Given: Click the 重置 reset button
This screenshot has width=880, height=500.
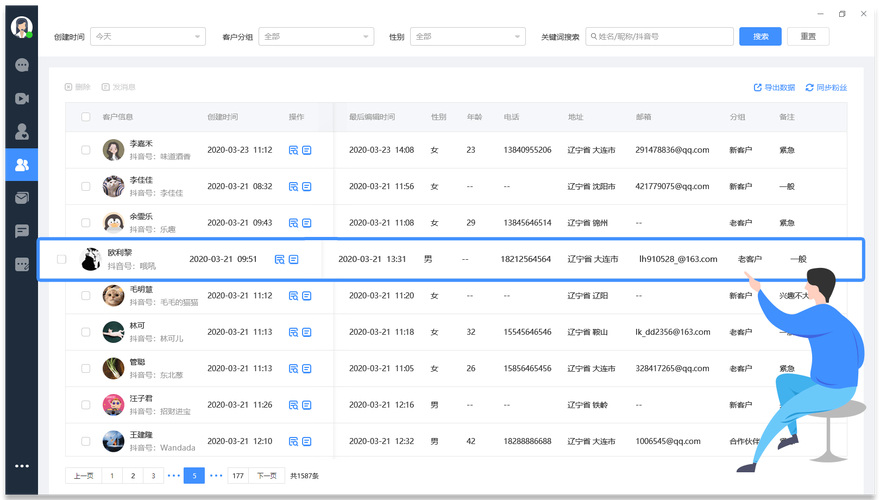Looking at the screenshot, I should click(x=808, y=36).
